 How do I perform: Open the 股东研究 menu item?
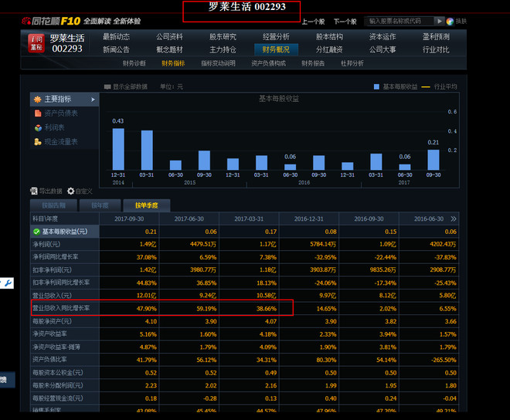coord(223,37)
